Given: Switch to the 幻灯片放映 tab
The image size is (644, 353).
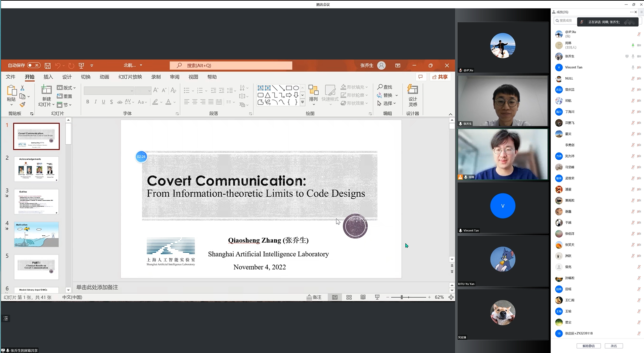Looking at the screenshot, I should tap(130, 77).
